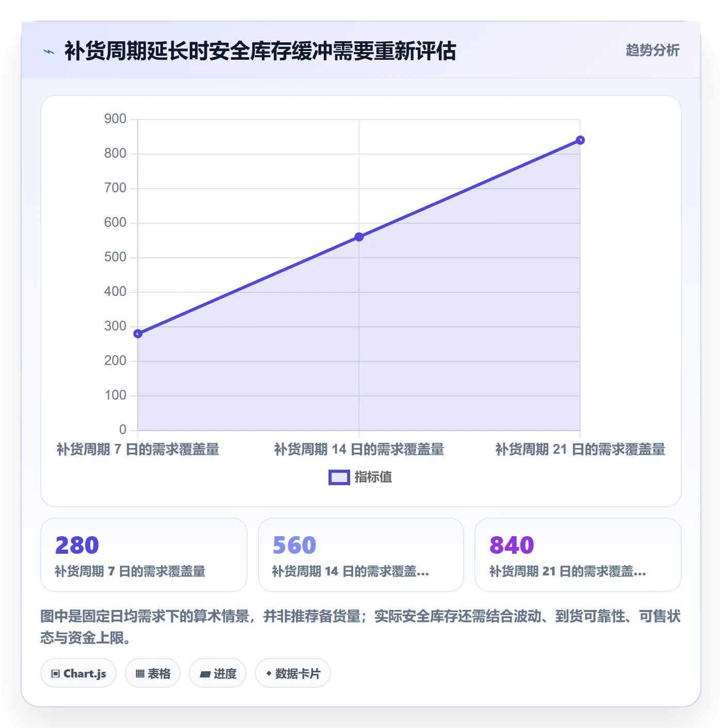Click the square icon in Chart.js chip

coord(56,674)
